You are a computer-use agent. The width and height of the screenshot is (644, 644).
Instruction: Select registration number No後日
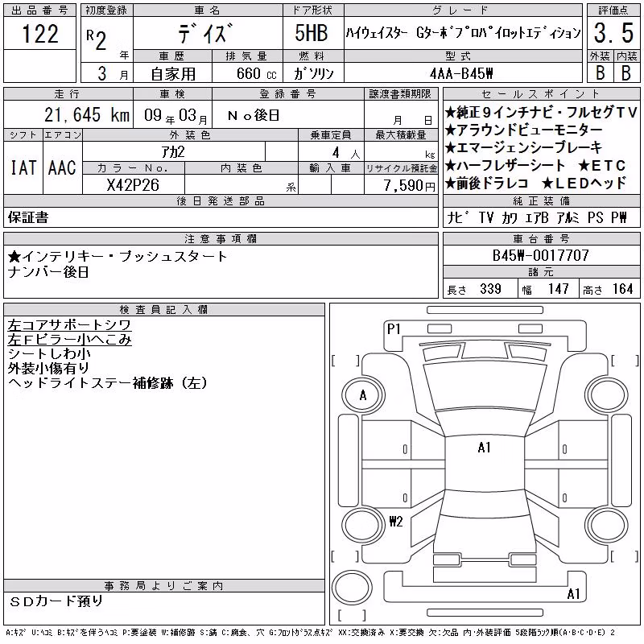[x=254, y=115]
